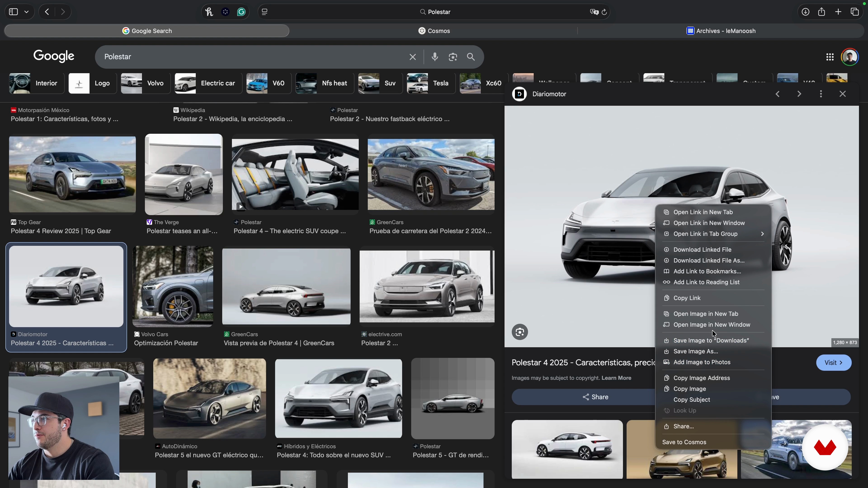
Task: Switch to the Archives - leManoosh tab
Action: pos(721,31)
